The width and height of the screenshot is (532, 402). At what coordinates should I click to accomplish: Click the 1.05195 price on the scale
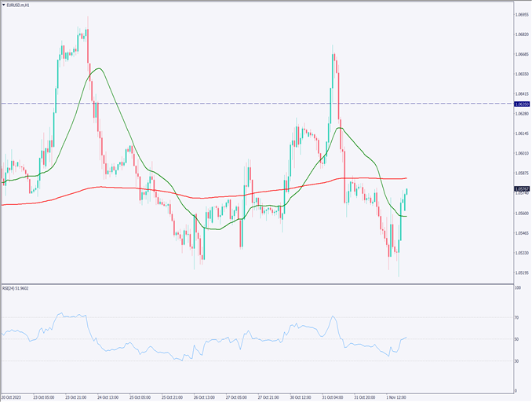coord(521,273)
